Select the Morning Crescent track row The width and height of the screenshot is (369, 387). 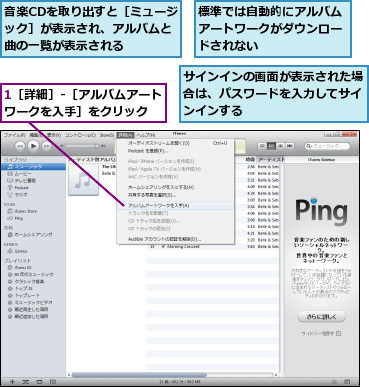[x=213, y=247]
